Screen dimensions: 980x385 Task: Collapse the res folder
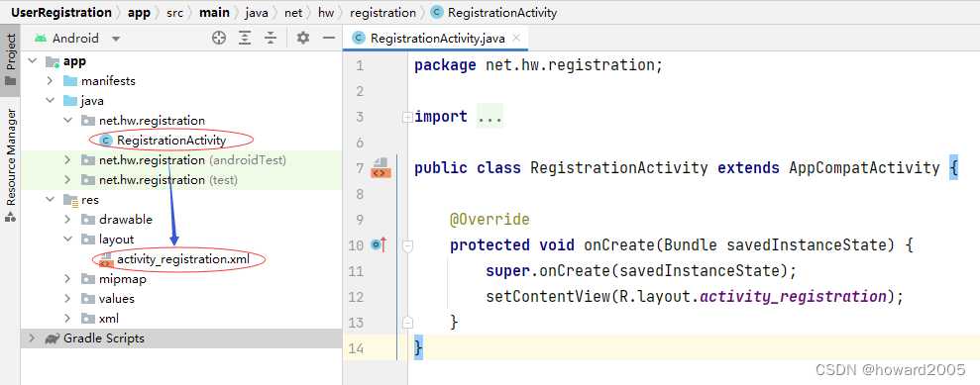click(x=50, y=200)
